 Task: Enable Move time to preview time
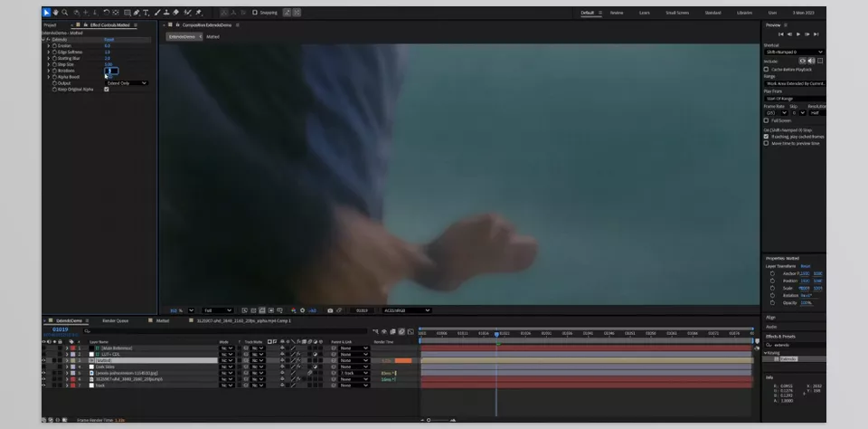pos(766,143)
